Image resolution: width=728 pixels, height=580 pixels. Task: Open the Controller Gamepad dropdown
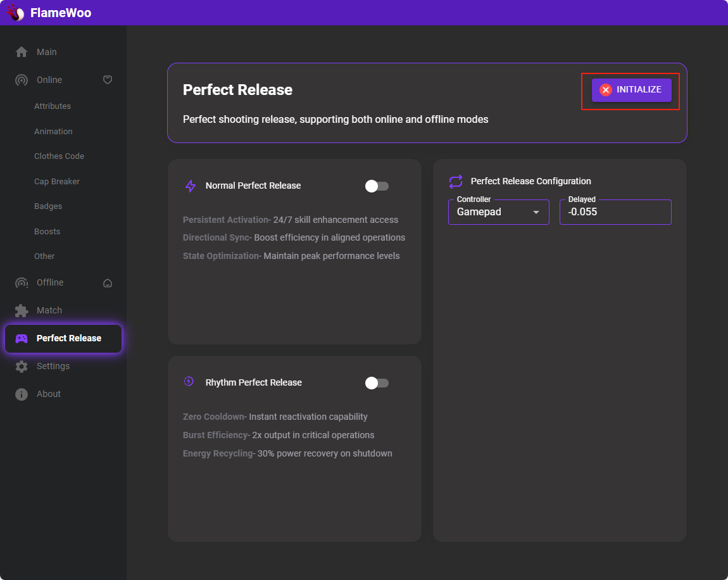(499, 212)
